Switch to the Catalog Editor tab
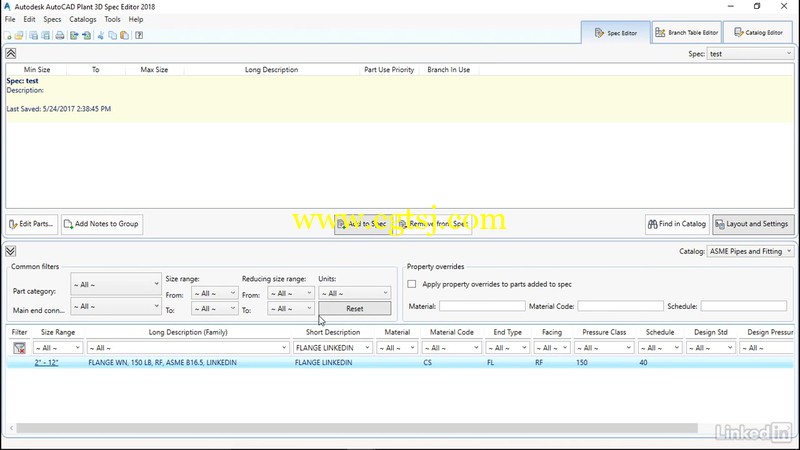Viewport: 800px width, 450px height. pos(758,33)
